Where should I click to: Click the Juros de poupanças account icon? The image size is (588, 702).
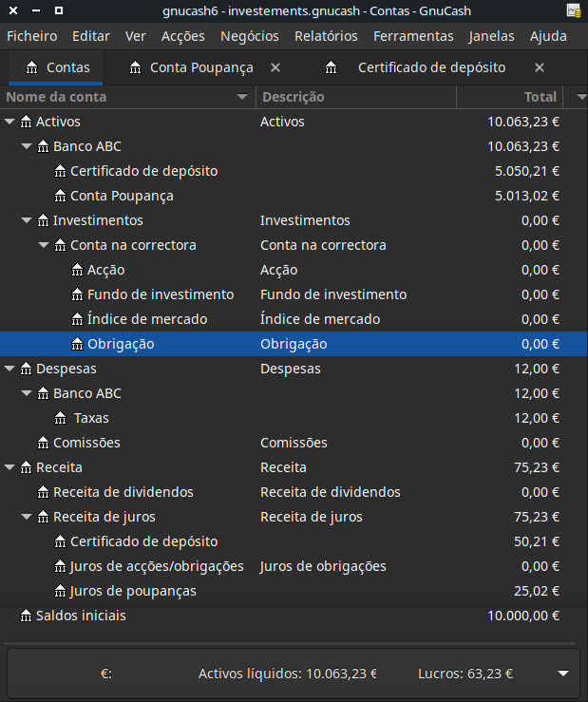60,591
